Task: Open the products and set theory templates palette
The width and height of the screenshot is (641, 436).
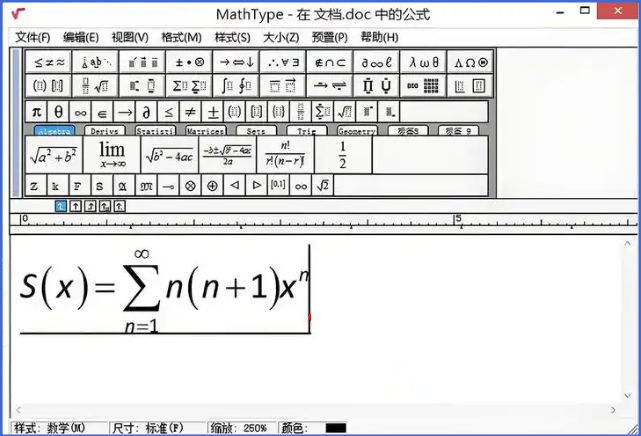Action: pos(377,86)
